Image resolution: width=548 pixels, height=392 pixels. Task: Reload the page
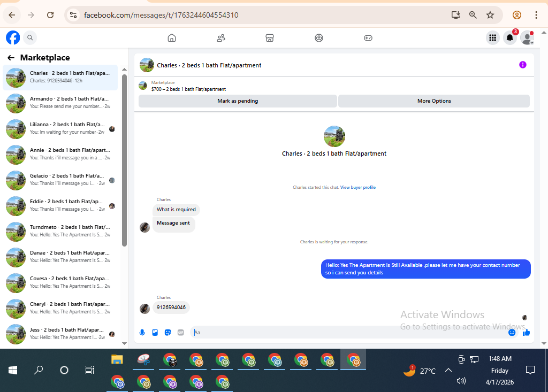click(50, 15)
